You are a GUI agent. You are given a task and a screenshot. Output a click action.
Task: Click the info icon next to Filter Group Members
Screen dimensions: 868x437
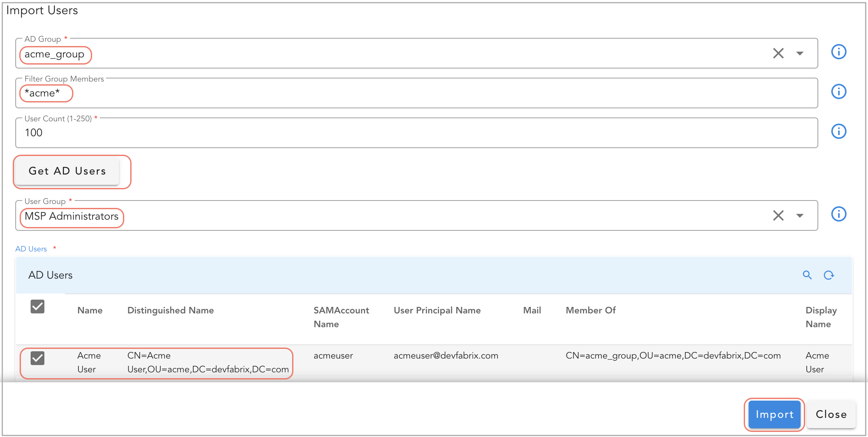[839, 91]
